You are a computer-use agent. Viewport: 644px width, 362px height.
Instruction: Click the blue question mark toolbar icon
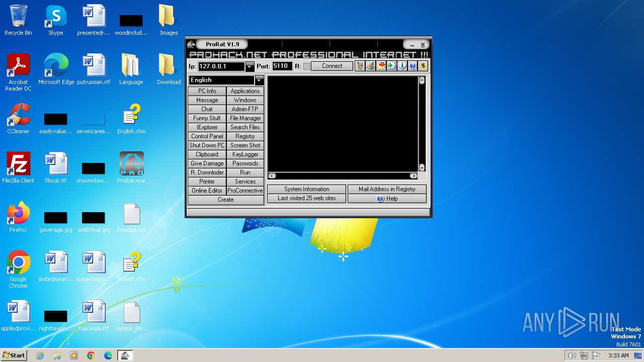tap(413, 66)
